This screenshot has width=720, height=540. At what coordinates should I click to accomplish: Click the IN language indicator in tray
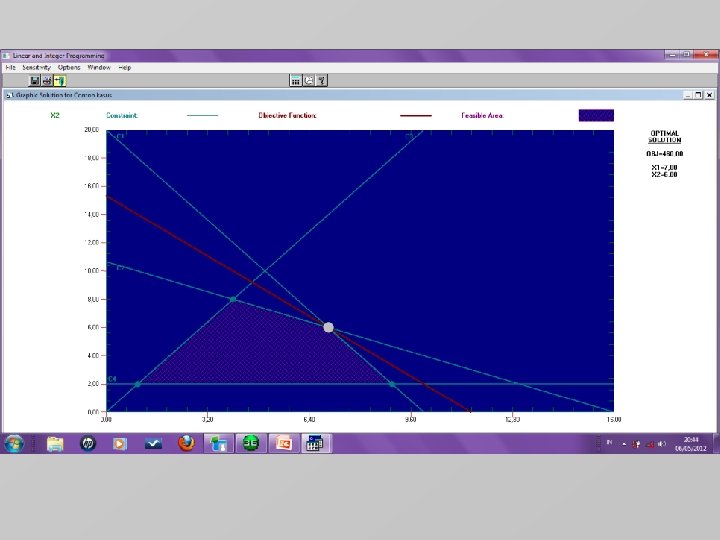click(610, 443)
